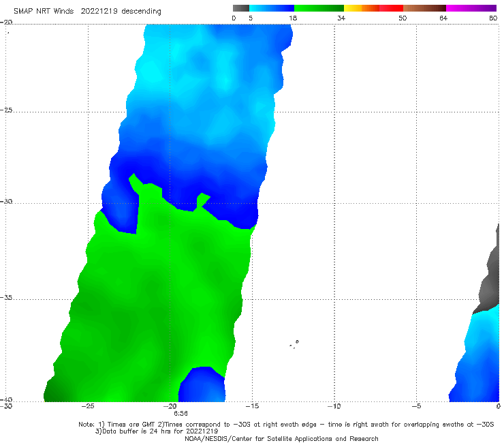Click the red segment of the color bar

pos(391,8)
